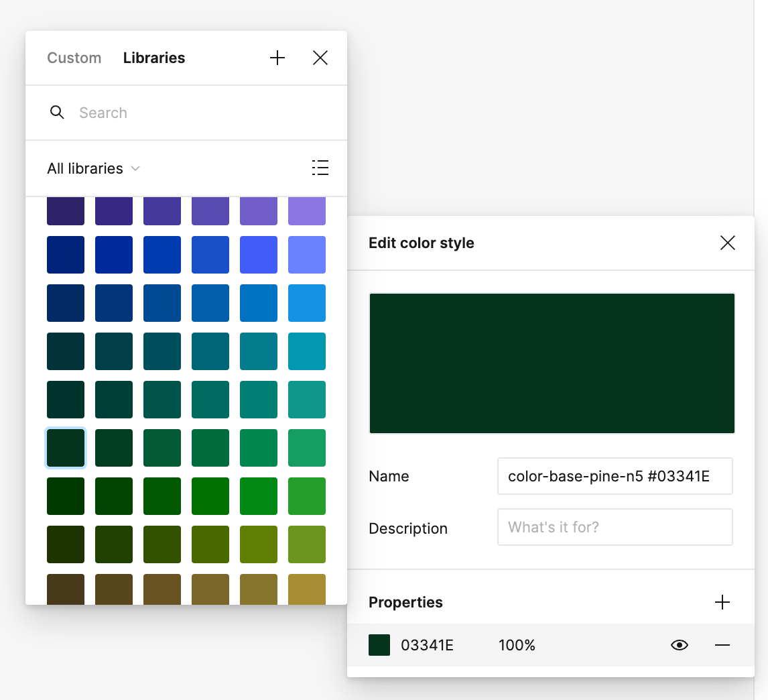Switch to the Custom tab

74,58
